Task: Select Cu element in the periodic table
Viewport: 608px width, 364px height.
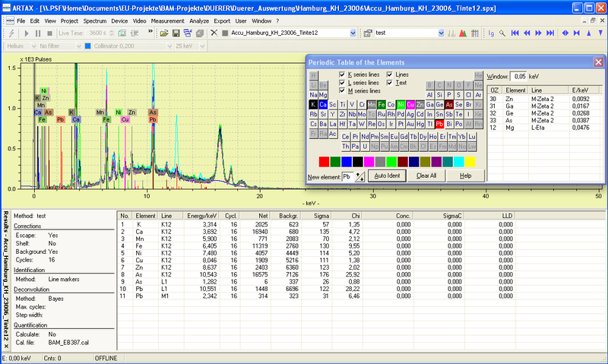Action: coord(410,105)
